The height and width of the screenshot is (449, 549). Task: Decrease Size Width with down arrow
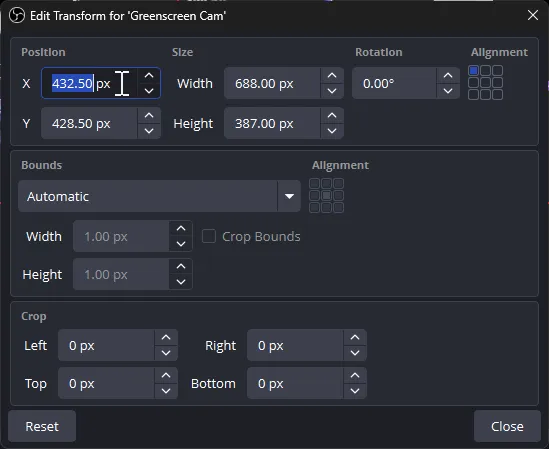[332, 91]
